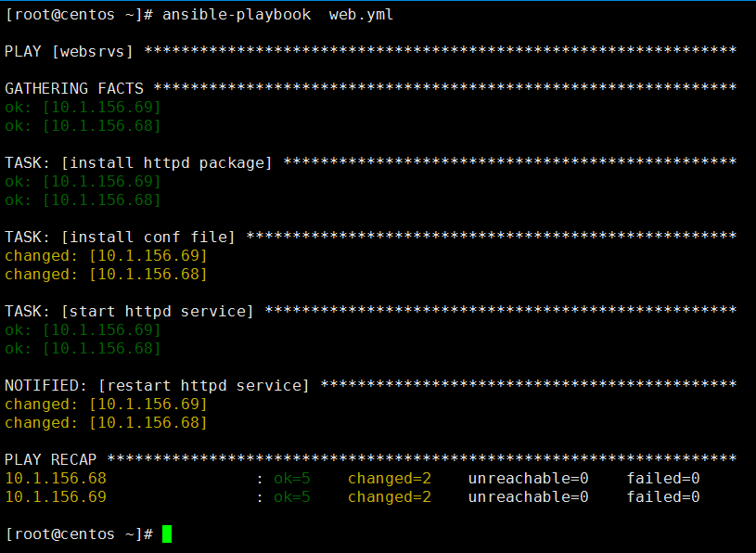
Task: Click 'TASK: [start httpd service]' line
Action: pyautogui.click(x=370, y=311)
